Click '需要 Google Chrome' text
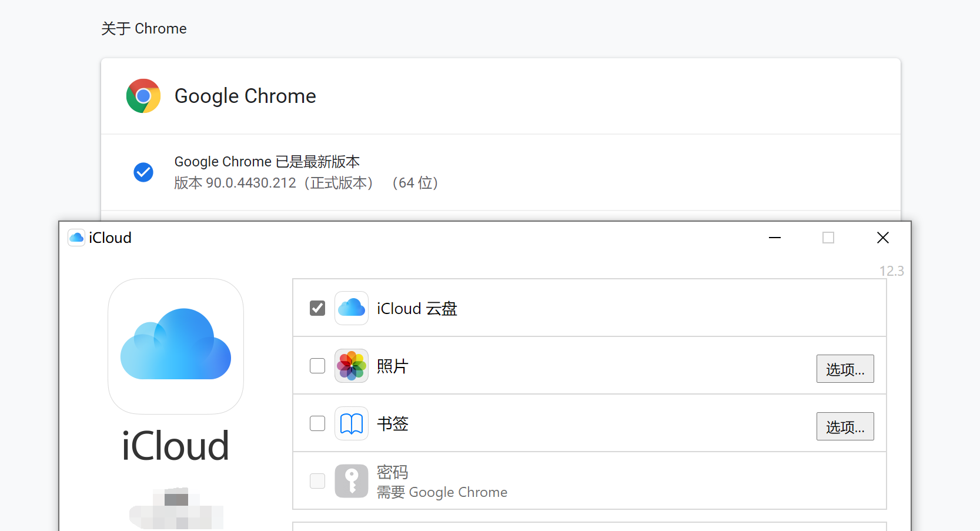This screenshot has height=531, width=980. coord(442,492)
